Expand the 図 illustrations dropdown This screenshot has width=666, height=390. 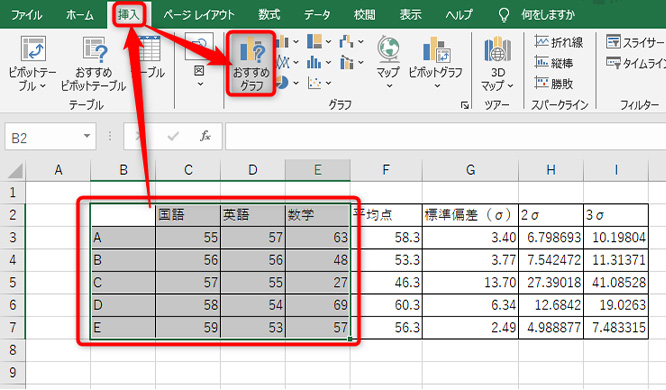tap(200, 84)
